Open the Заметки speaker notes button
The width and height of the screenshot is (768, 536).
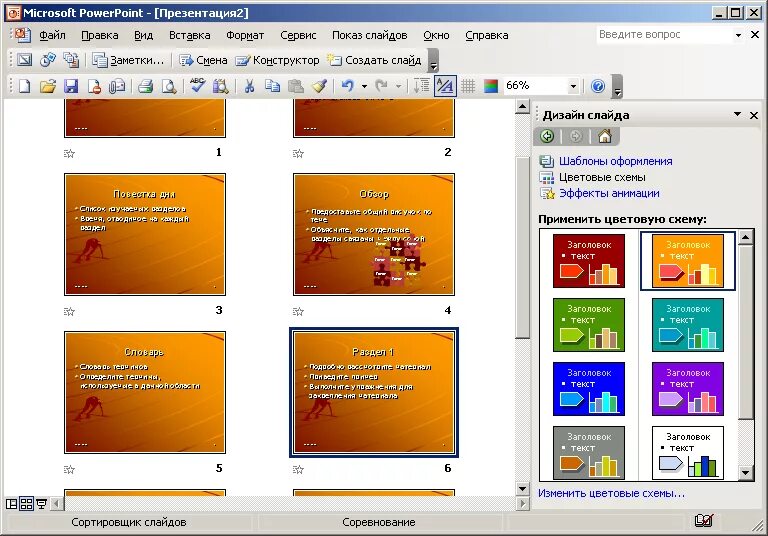pyautogui.click(x=128, y=60)
